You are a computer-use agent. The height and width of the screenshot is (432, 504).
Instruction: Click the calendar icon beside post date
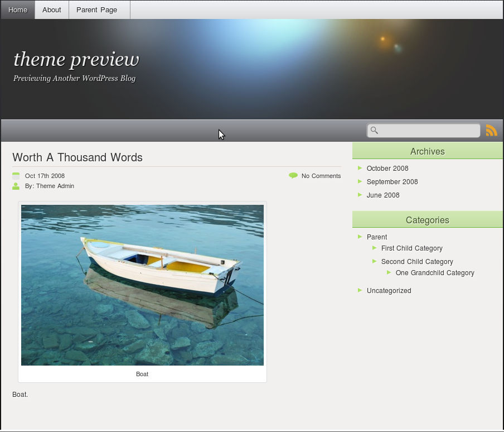16,176
